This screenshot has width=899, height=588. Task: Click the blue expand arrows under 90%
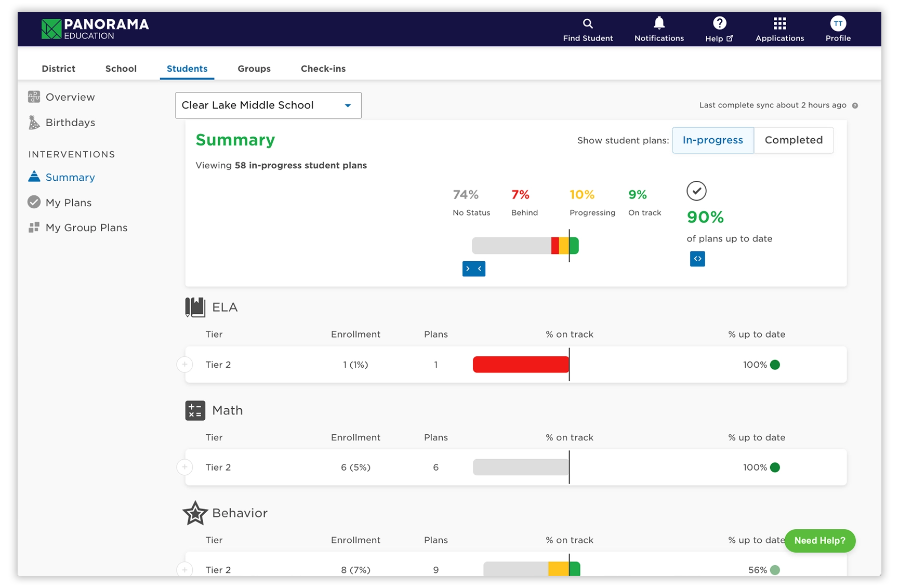(697, 259)
